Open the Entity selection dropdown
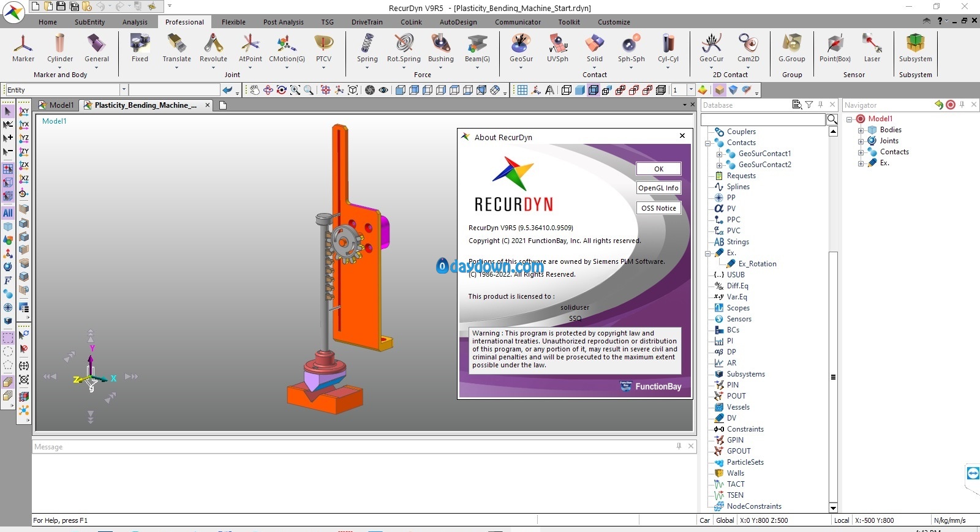The height and width of the screenshot is (532, 980). [123, 89]
